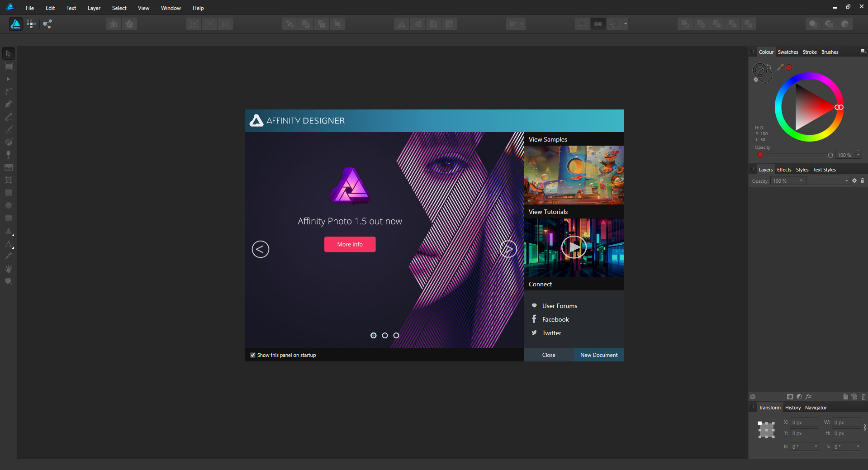Select the Place Image tool
Image resolution: width=868 pixels, height=470 pixels.
pyautogui.click(x=8, y=167)
